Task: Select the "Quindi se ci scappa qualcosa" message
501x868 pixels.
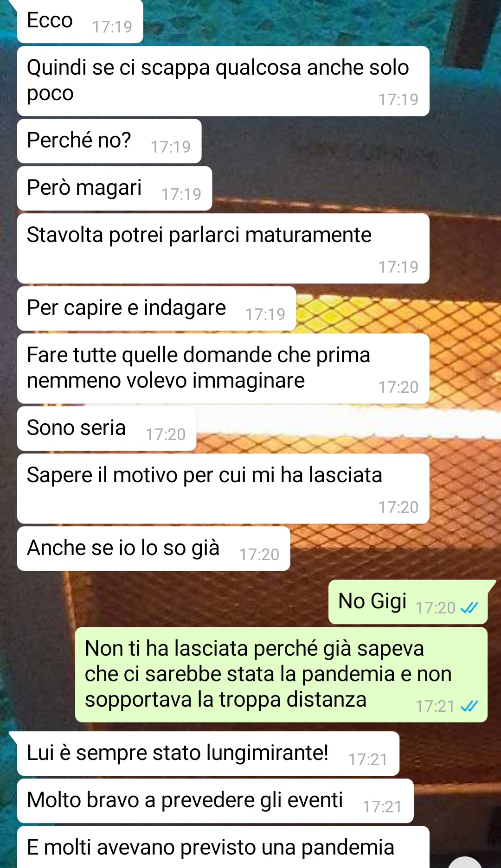Action: [223, 81]
